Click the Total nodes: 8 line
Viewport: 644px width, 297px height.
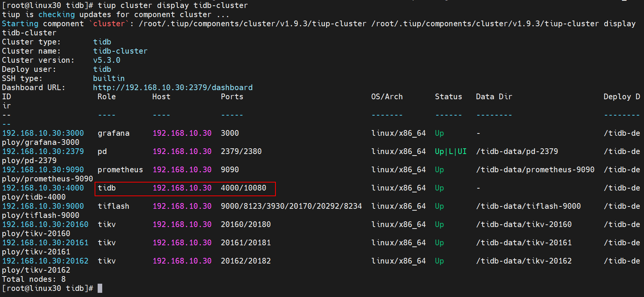[x=34, y=279]
